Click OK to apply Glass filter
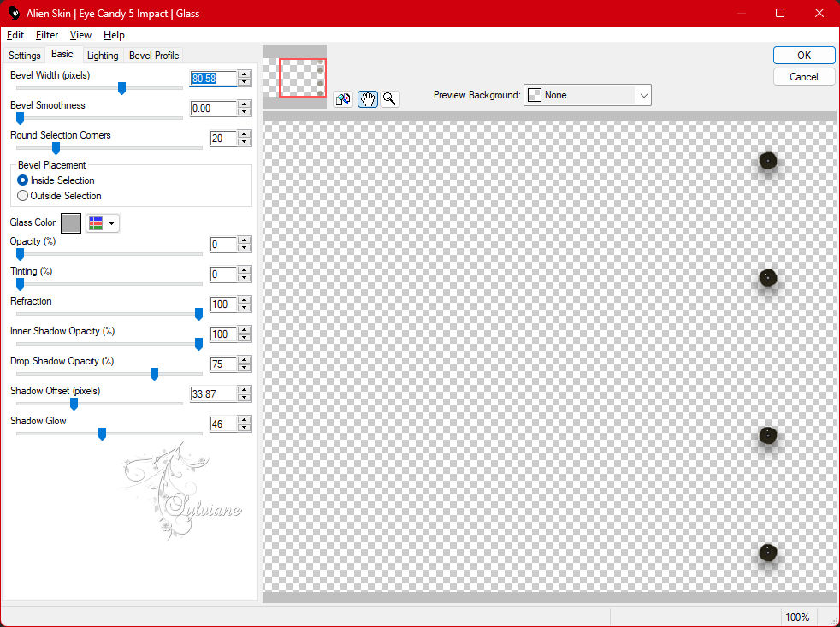Screen dimensions: 840x627 803,56
